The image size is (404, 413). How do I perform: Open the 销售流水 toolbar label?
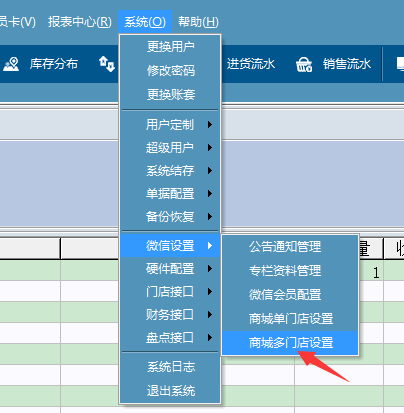(x=347, y=64)
